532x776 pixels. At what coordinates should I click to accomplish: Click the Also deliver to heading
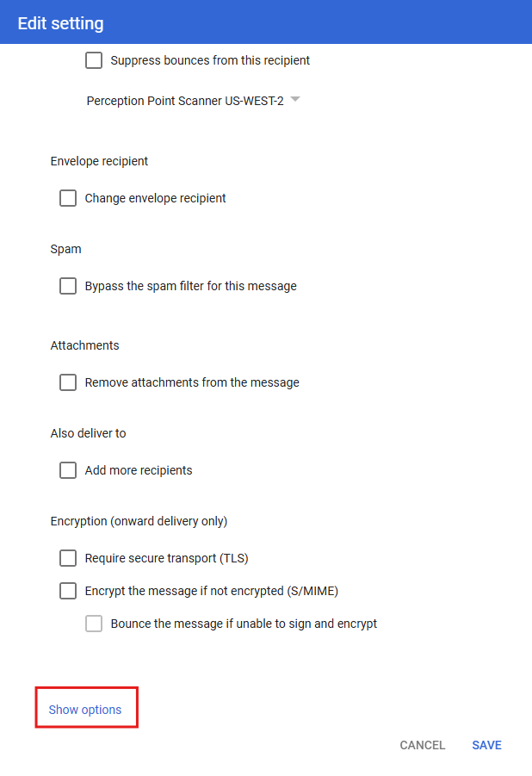88,433
